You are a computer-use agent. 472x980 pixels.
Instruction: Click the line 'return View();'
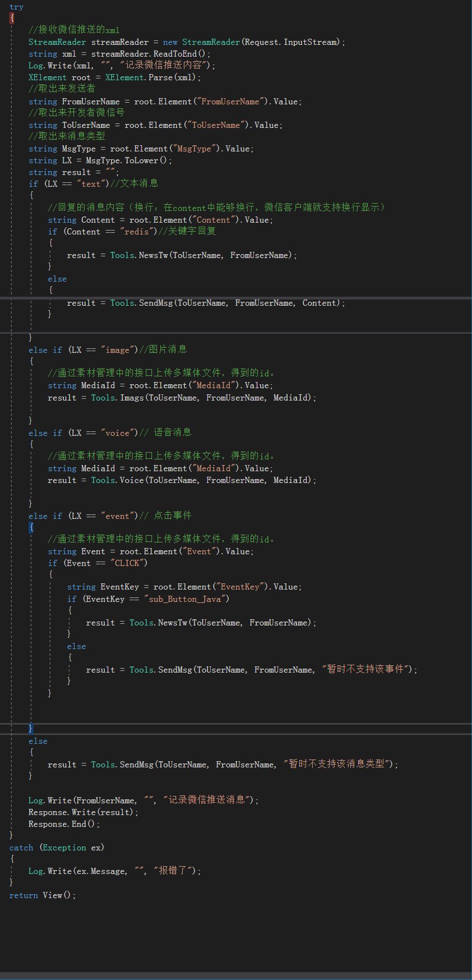point(43,895)
